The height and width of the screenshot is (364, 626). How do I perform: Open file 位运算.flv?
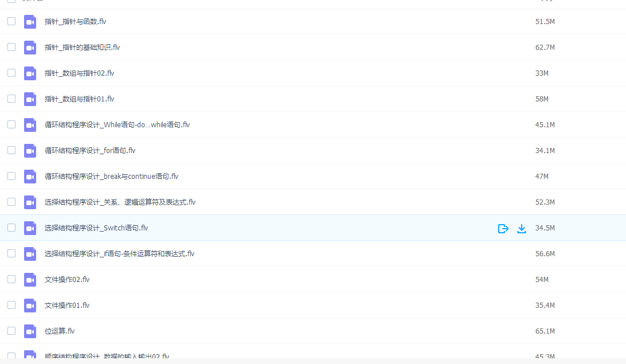tap(60, 331)
